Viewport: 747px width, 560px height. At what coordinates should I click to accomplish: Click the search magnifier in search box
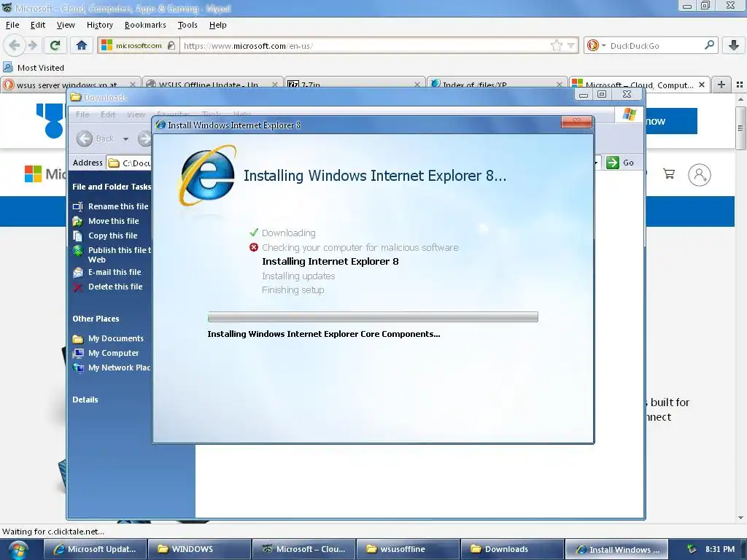[709, 45]
